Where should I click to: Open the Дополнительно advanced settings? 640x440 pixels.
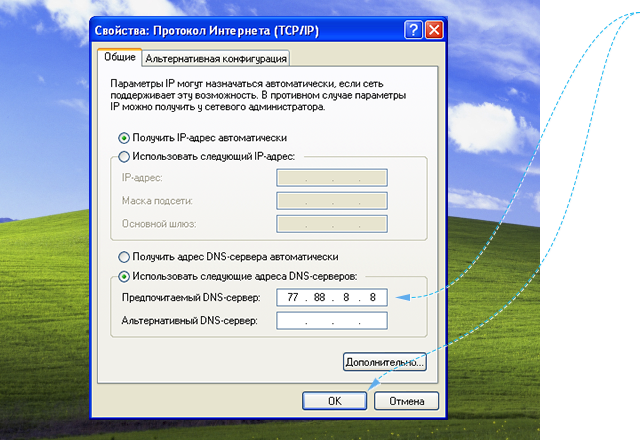384,362
